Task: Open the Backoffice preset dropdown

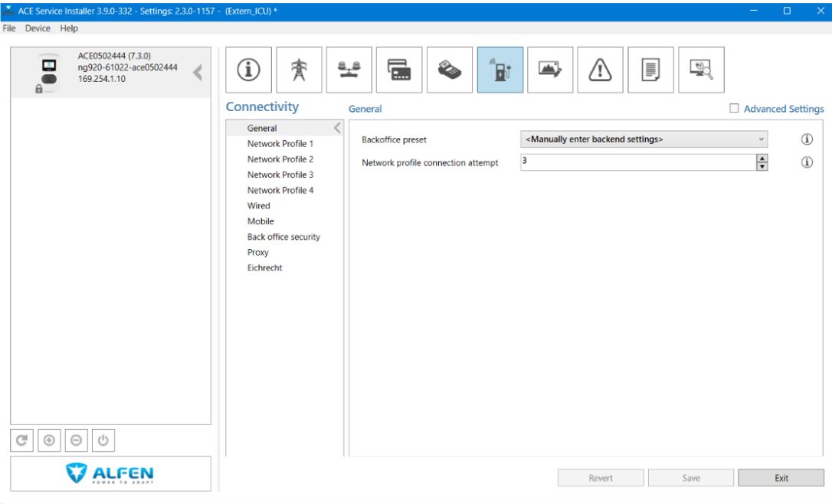Action: [644, 139]
